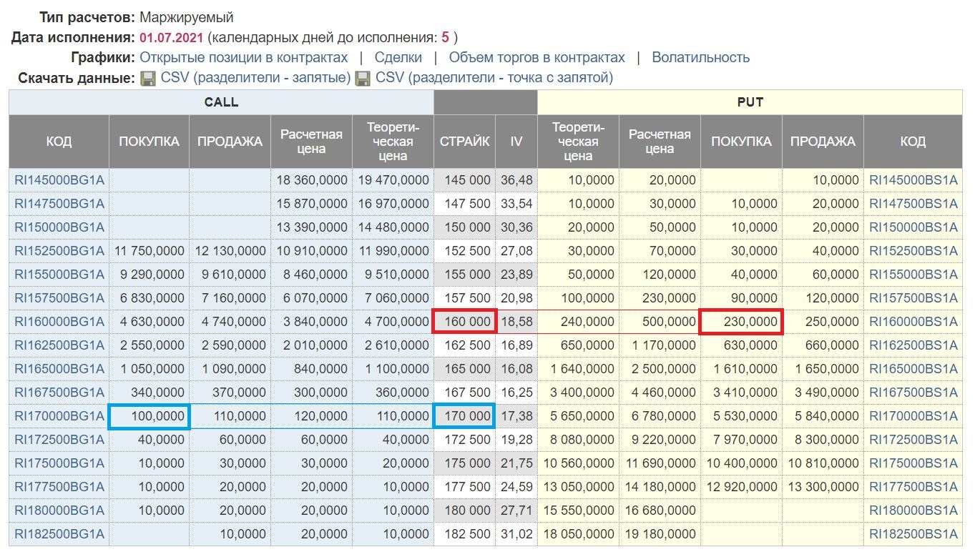Open put option RI167500BS1A
This screenshot has width=980, height=557.
click(913, 393)
